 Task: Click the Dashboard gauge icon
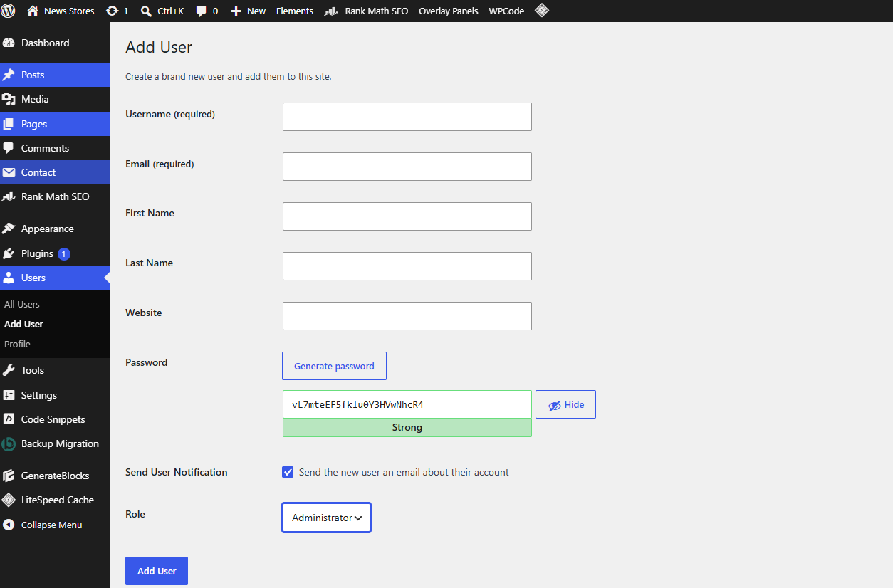(x=9, y=43)
